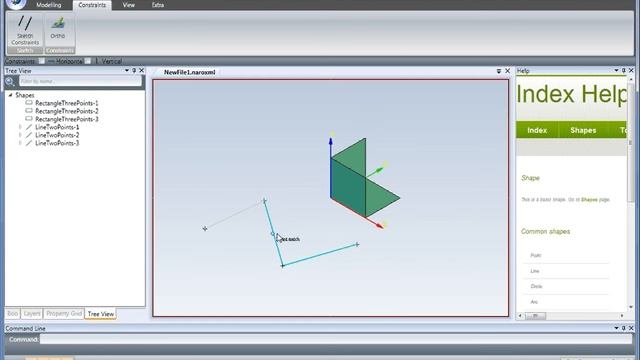Click rectangle icon beside RectangleThreePoints-1
The width and height of the screenshot is (640, 360).
pos(29,103)
